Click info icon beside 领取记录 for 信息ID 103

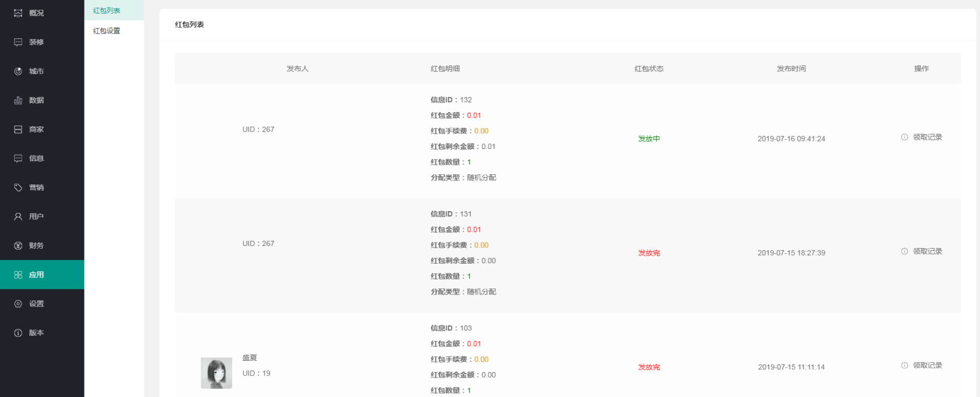coord(904,366)
